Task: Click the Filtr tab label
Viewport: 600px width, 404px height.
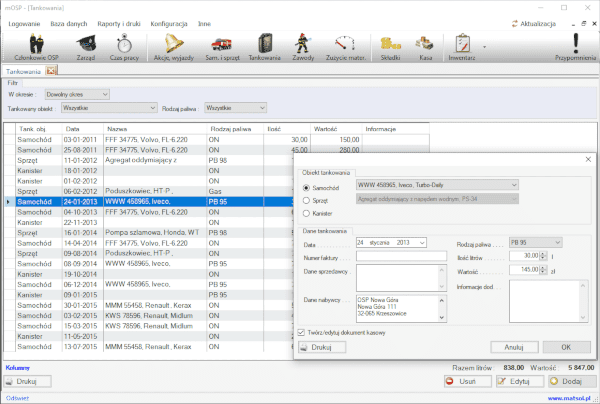Action: pos(13,83)
